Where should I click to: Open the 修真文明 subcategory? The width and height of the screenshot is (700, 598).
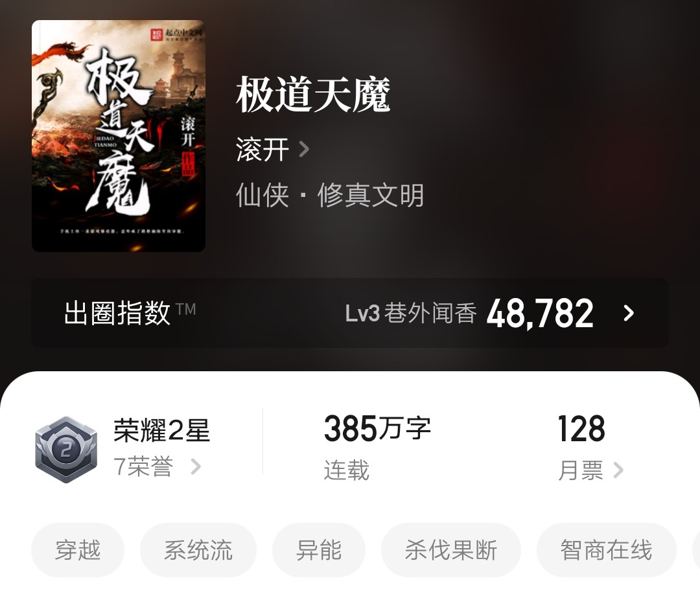(371, 195)
